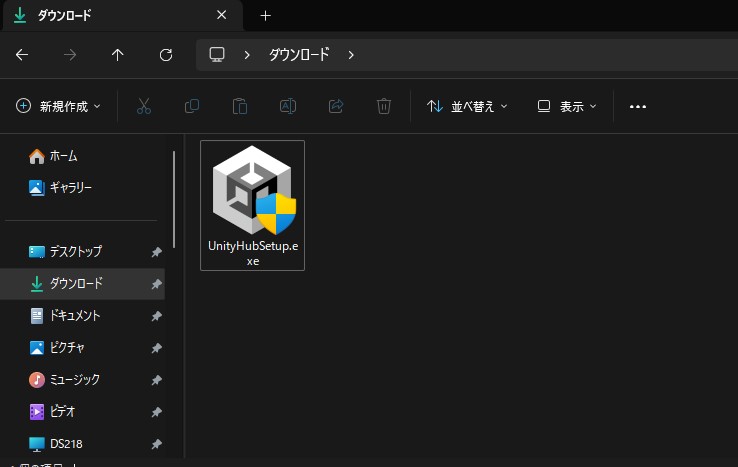Toggle the pin beside ミュージック
Viewport: 738px width, 467px height.
(156, 380)
